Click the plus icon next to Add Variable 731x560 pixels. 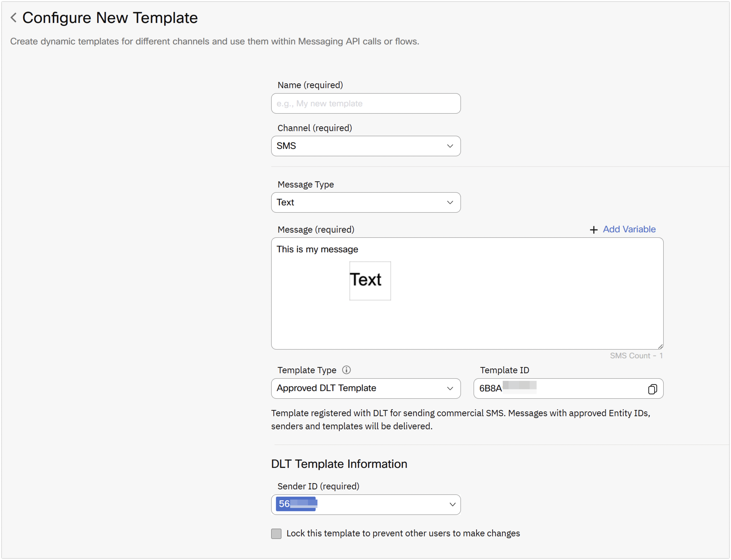pyautogui.click(x=594, y=230)
